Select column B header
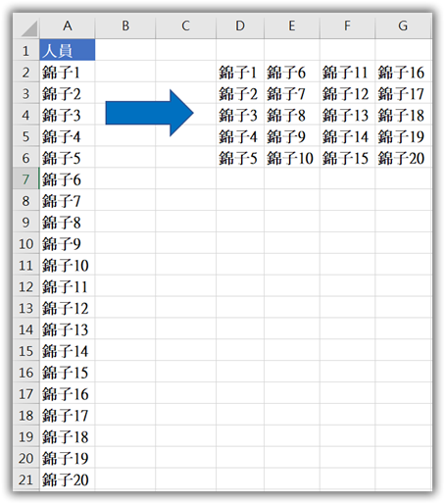Viewport: 445px width, 504px height. [125, 25]
